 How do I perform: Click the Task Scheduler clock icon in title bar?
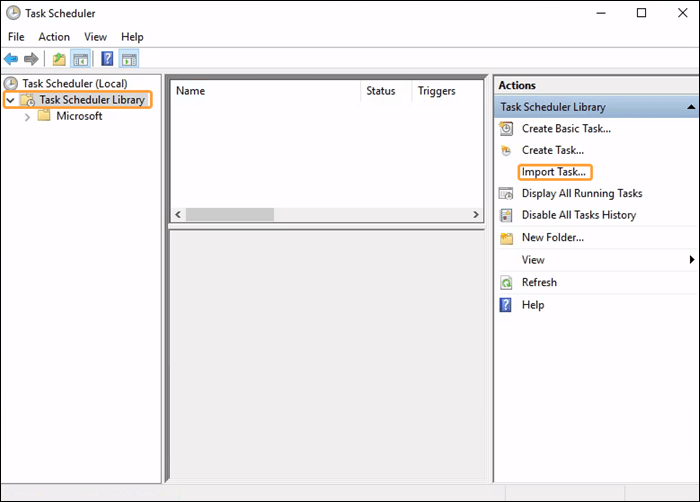pyautogui.click(x=13, y=13)
